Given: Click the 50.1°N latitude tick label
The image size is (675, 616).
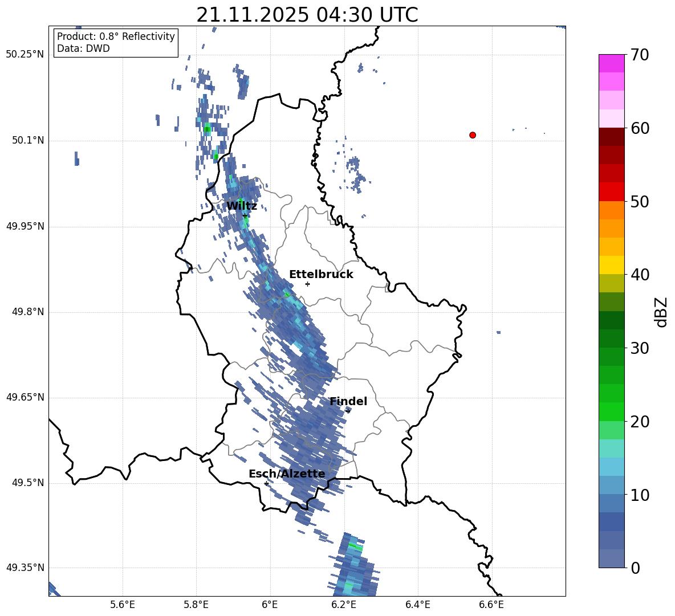Looking at the screenshot, I should coord(28,141).
